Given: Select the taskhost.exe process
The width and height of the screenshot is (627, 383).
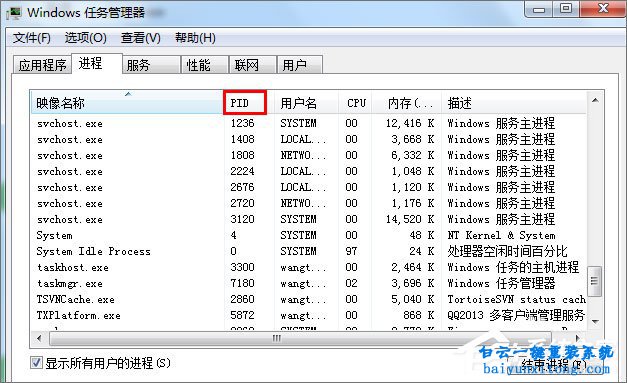Looking at the screenshot, I should coord(73,267).
